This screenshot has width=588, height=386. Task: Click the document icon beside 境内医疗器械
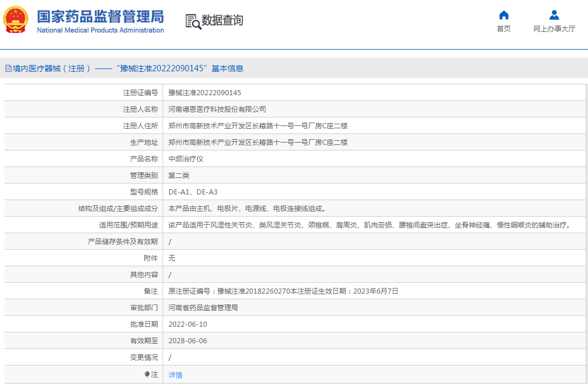pyautogui.click(x=8, y=68)
